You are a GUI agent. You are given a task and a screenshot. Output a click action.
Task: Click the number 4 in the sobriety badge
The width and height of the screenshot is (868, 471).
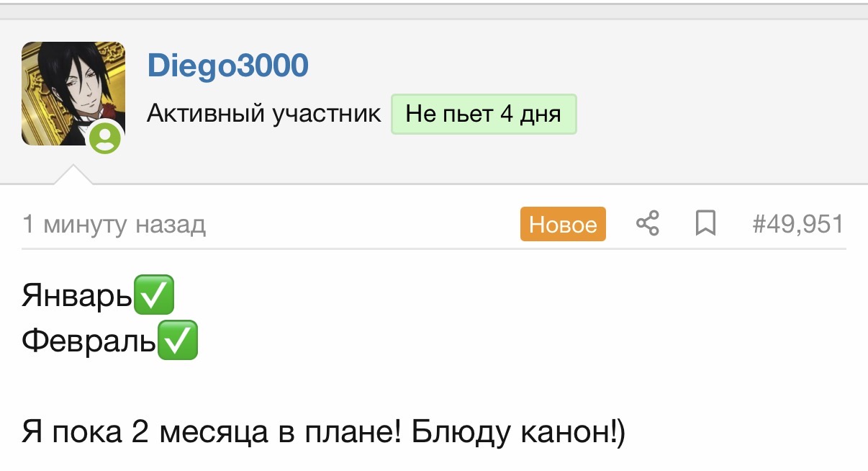tap(506, 114)
